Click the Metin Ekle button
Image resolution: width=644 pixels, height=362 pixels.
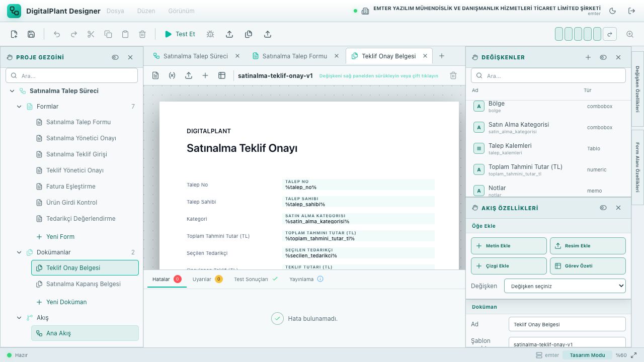click(x=509, y=246)
